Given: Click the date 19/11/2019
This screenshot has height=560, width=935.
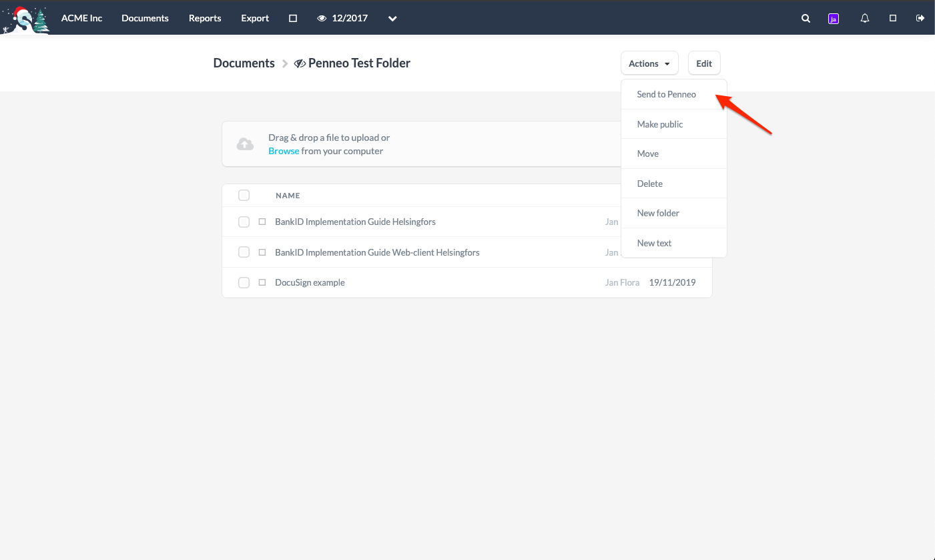Looking at the screenshot, I should 672,282.
